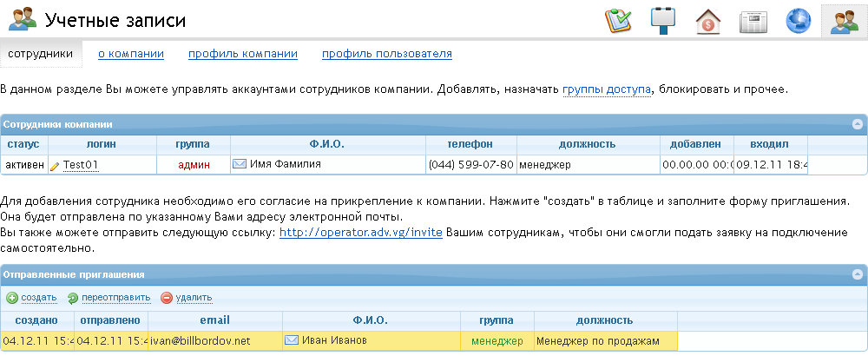Click the удалить link
The height and width of the screenshot is (356, 868).
click(x=194, y=298)
